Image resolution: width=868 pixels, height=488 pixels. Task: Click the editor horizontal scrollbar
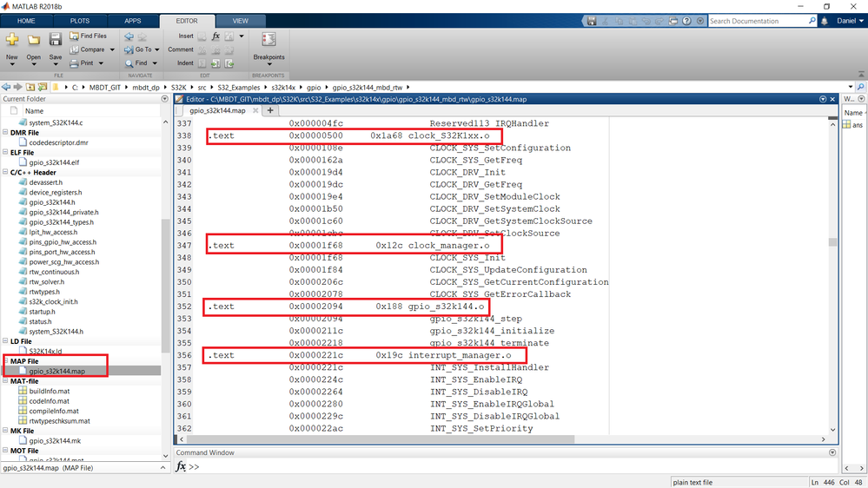tap(381, 439)
